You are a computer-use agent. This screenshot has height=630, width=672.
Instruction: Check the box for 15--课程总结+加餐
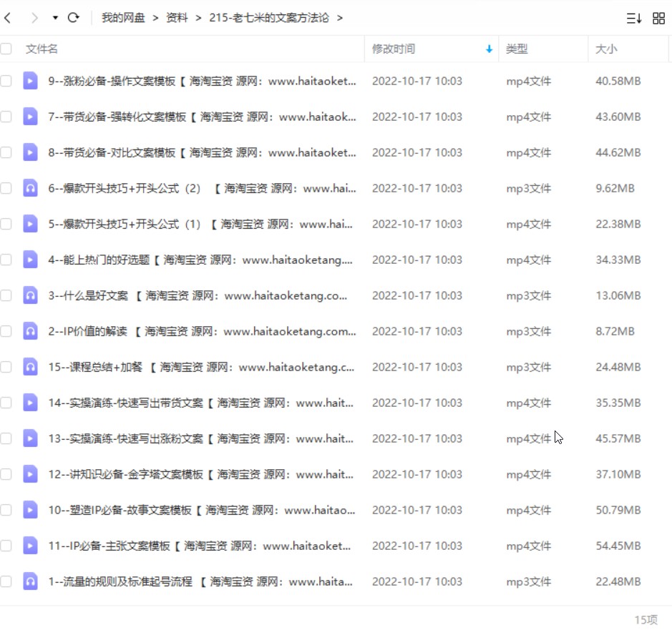click(x=6, y=367)
